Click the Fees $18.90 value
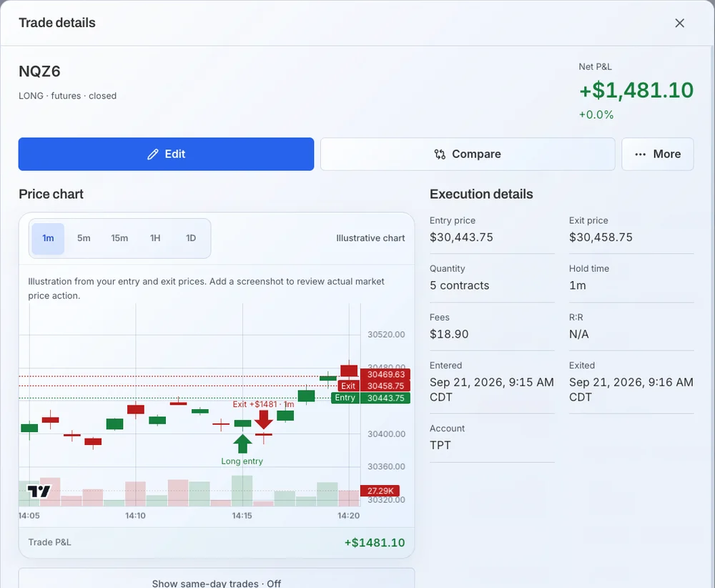 click(x=449, y=334)
